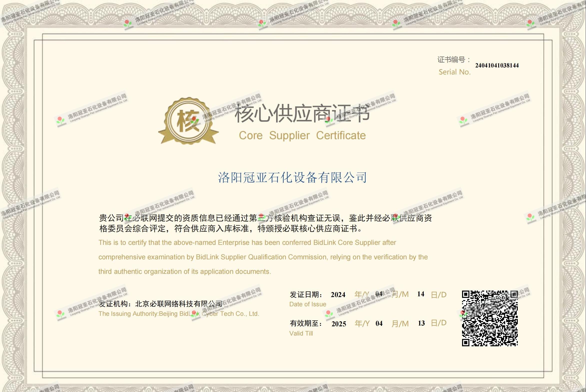Click The Issuing Authority: Beijing BidLink line

point(179,314)
